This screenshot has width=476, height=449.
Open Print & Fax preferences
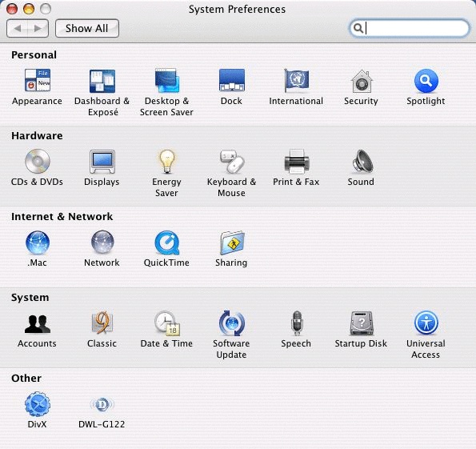click(297, 162)
